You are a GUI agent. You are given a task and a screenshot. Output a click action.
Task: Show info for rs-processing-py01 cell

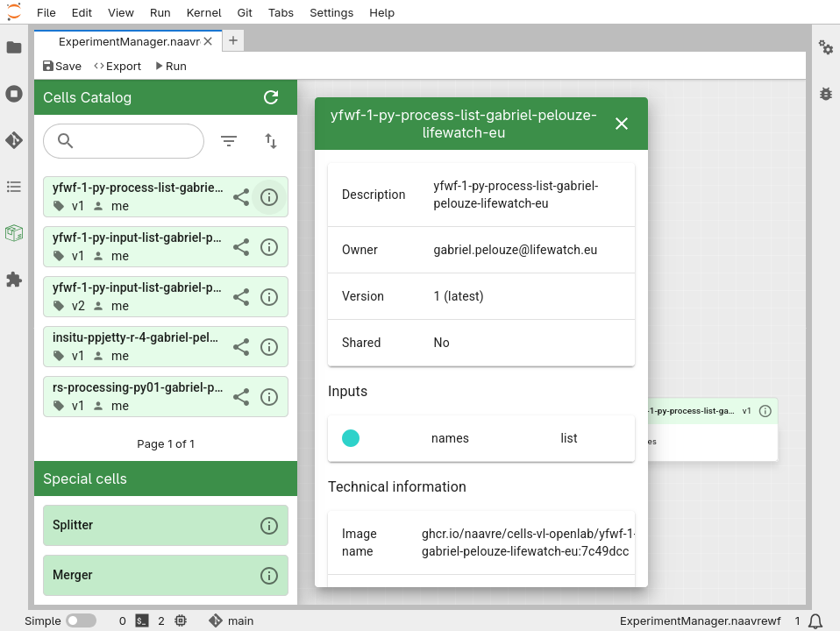269,397
